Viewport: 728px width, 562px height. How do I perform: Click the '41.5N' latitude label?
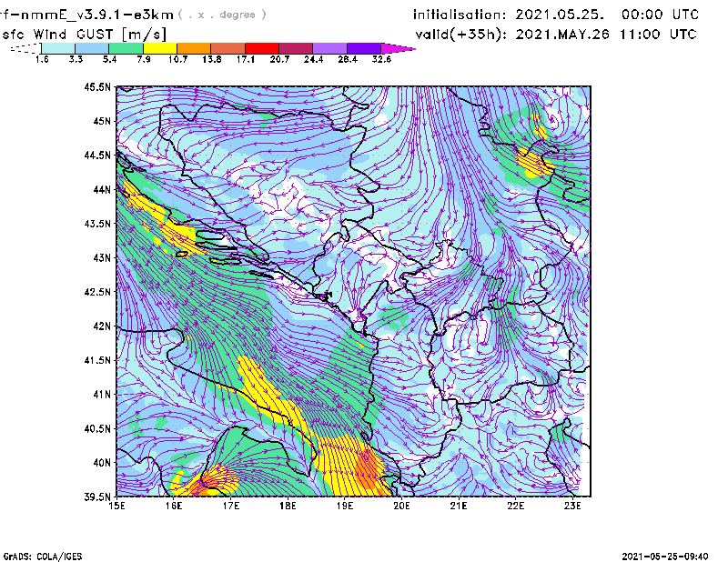tap(97, 360)
